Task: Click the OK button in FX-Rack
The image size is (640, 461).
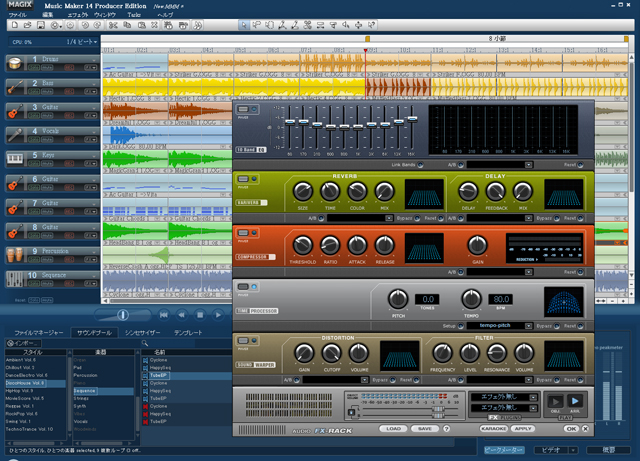Action: (x=571, y=429)
